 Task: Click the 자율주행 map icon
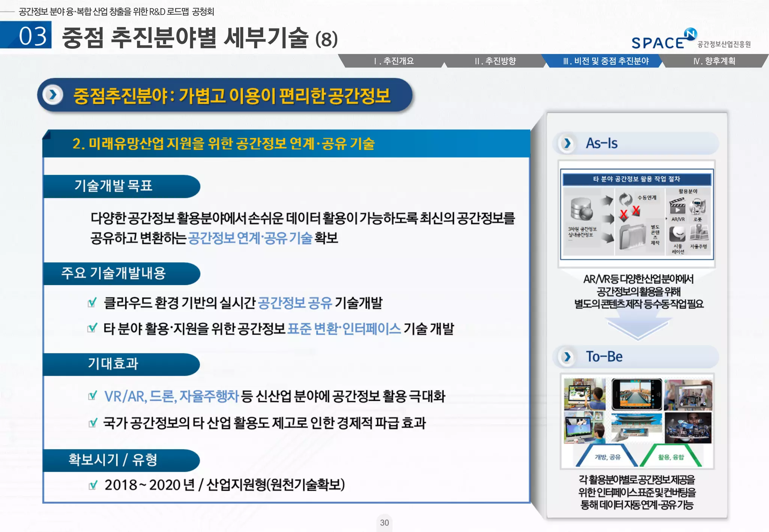[x=699, y=233]
